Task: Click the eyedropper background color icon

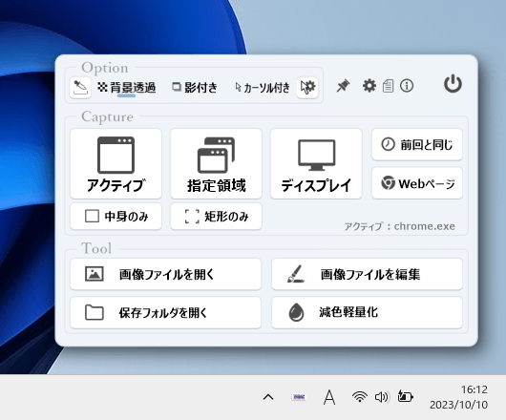Action: click(x=80, y=87)
